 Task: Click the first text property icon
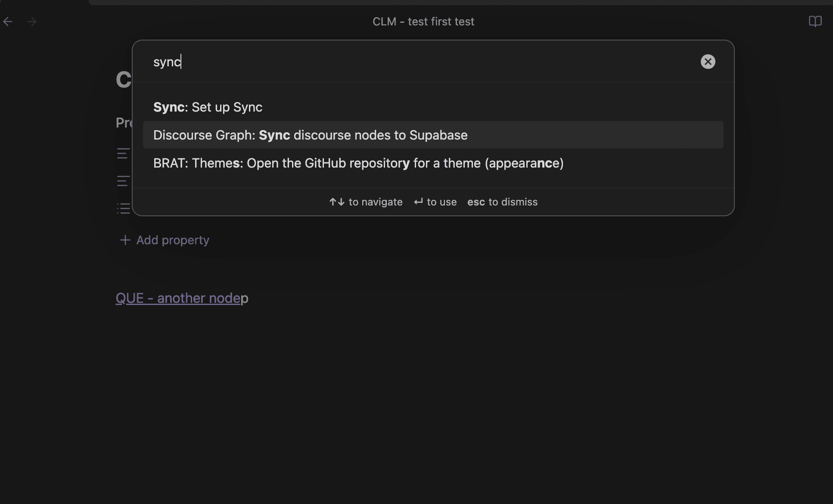(x=123, y=153)
